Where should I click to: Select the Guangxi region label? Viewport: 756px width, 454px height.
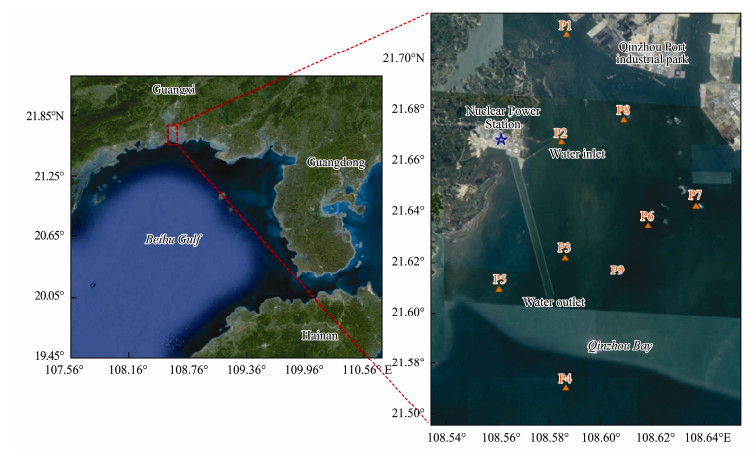pos(174,89)
